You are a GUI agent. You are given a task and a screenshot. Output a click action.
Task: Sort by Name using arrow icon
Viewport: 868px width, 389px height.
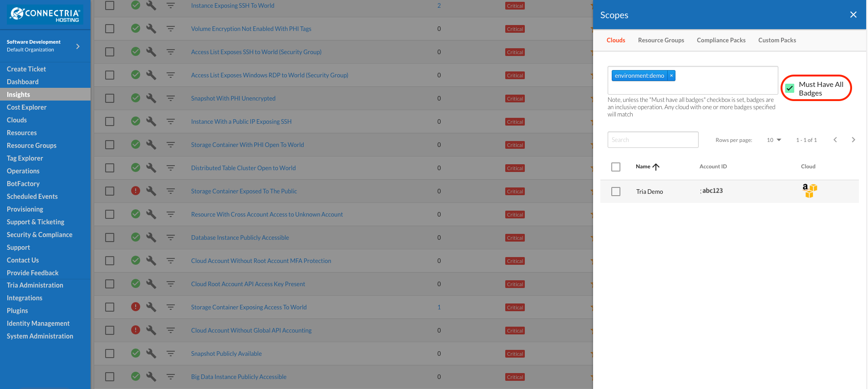[x=656, y=167]
